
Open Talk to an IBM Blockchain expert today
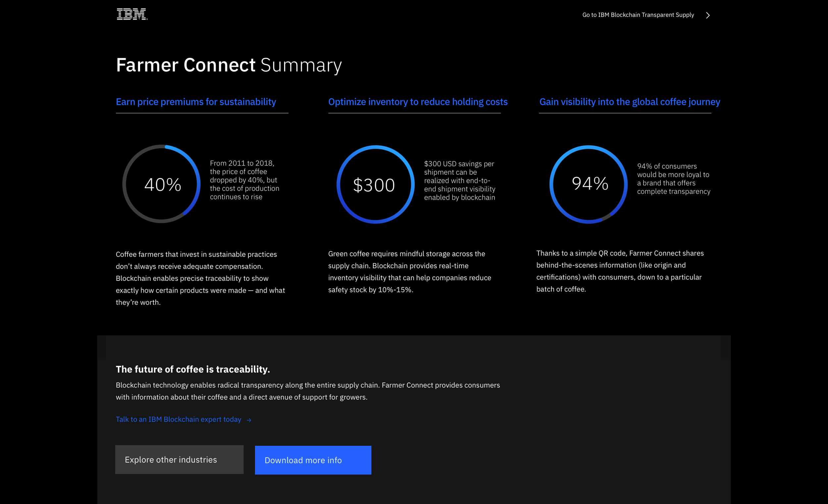(179, 419)
